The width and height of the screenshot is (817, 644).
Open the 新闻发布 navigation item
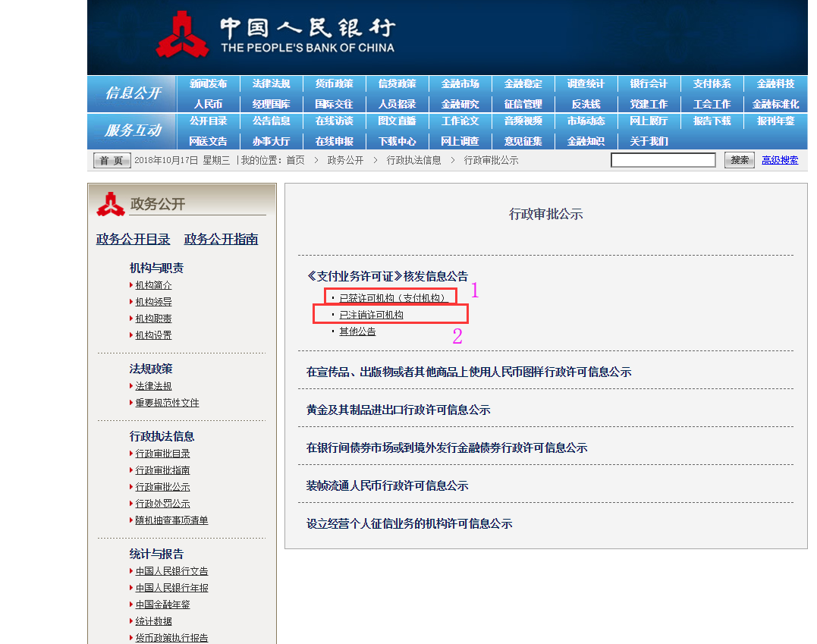[209, 84]
